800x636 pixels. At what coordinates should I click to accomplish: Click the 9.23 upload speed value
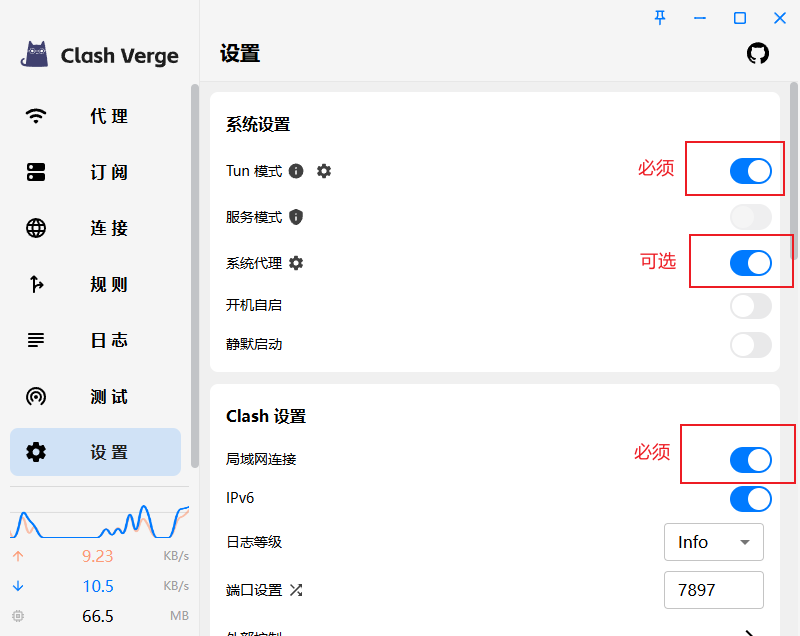(97, 556)
